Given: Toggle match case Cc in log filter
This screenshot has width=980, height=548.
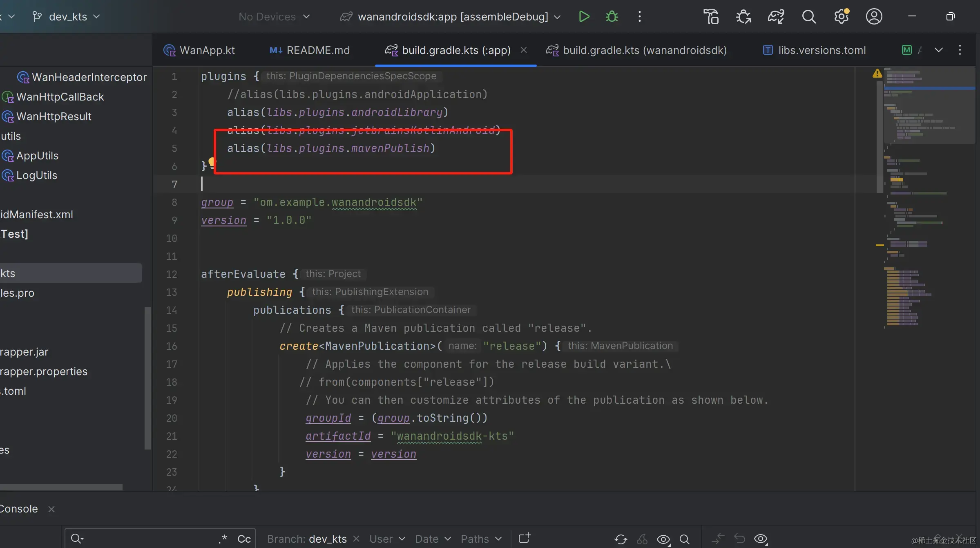Looking at the screenshot, I should [244, 539].
